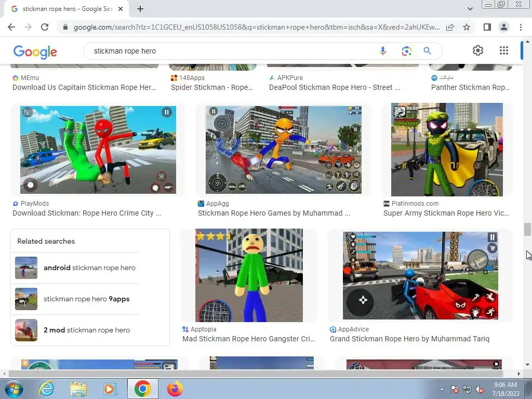Go back to the previous page
This screenshot has height=399, width=532.
(11, 27)
